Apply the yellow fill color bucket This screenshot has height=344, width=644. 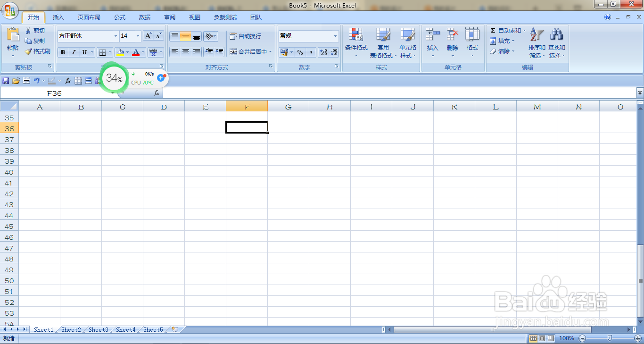[x=120, y=52]
